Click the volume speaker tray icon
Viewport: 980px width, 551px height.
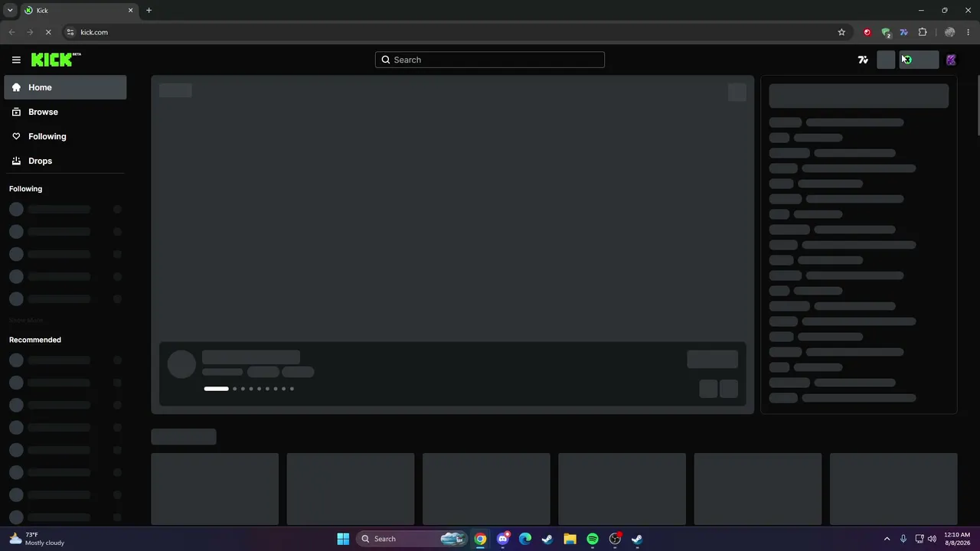[x=932, y=539]
